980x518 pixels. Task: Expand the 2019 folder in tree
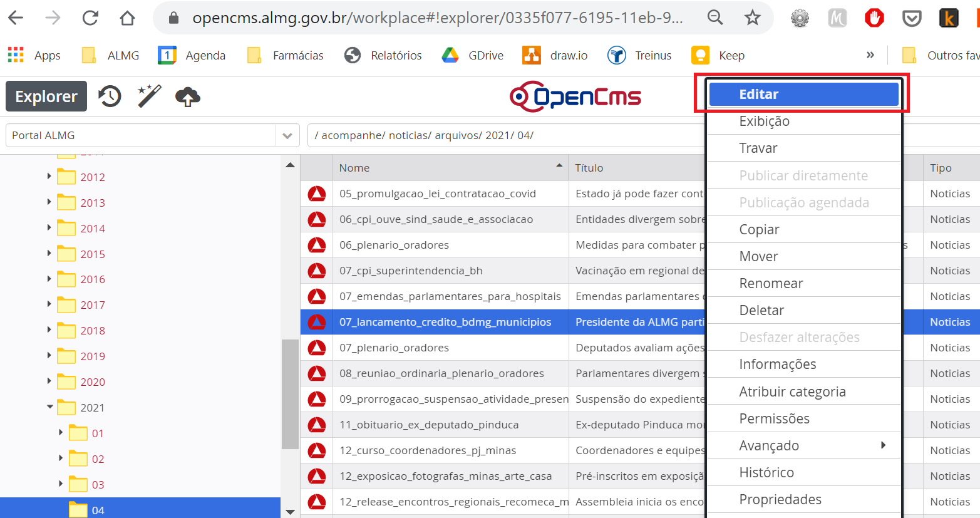coord(49,355)
